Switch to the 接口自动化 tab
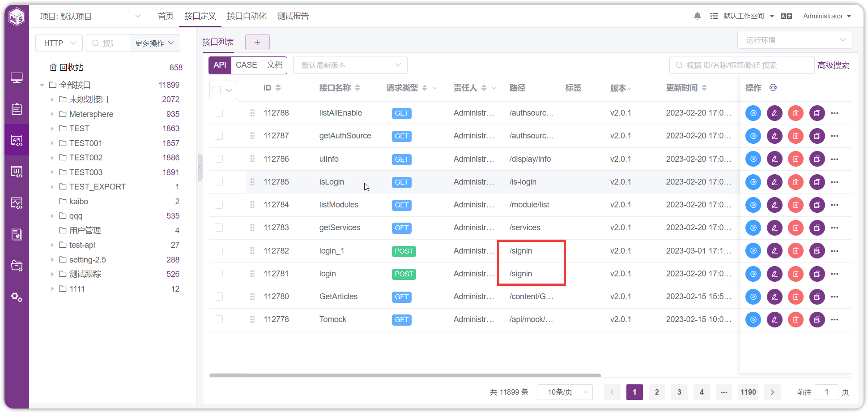The height and width of the screenshot is (413, 868). pyautogui.click(x=247, y=16)
